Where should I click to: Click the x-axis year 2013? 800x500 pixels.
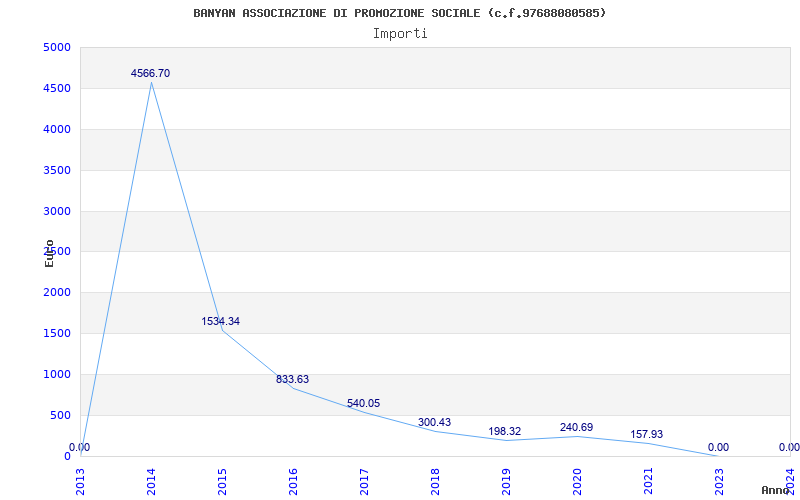(80, 482)
